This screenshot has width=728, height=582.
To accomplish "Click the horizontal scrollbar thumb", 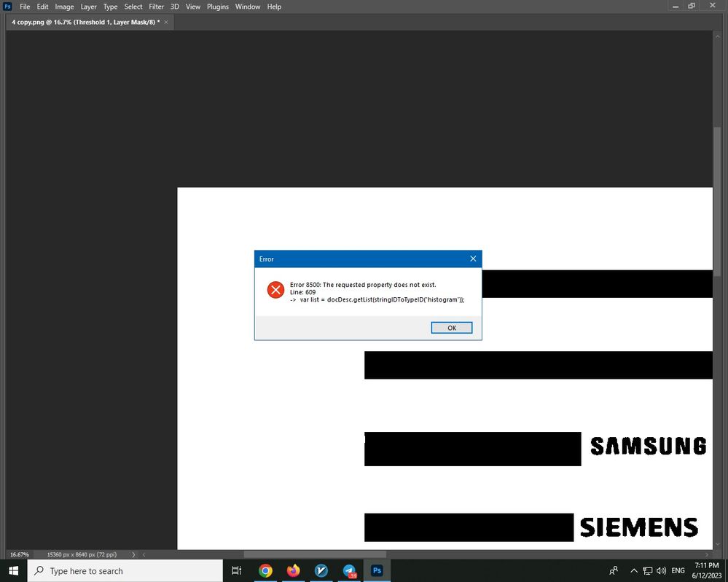I will coord(315,554).
